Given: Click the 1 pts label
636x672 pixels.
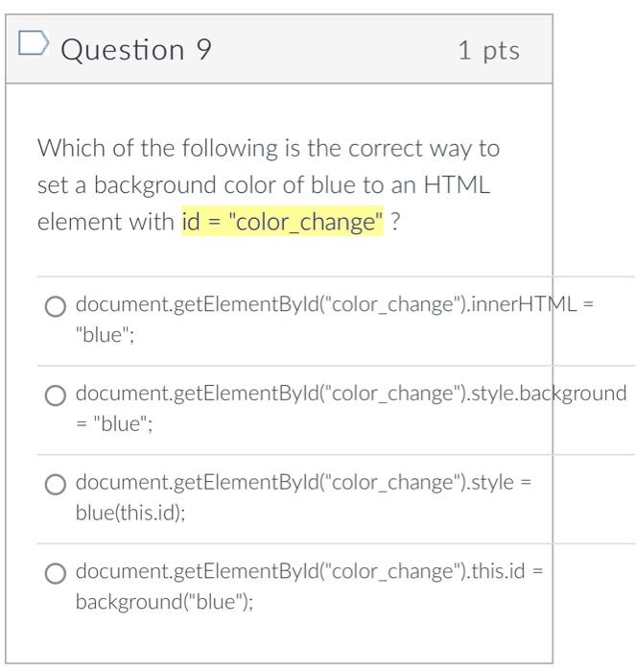Looking at the screenshot, I should (489, 51).
